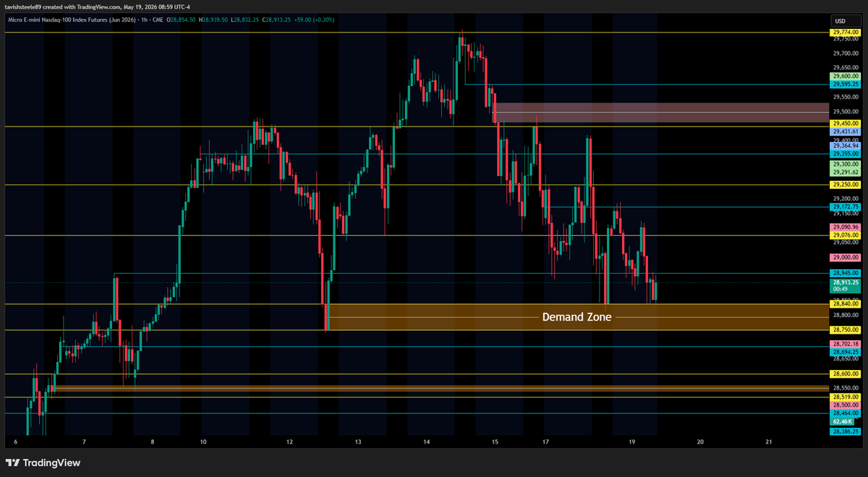Screen dimensions: 868x477
Task: Click the 29,076.00 yellow price label
Action: (845, 235)
